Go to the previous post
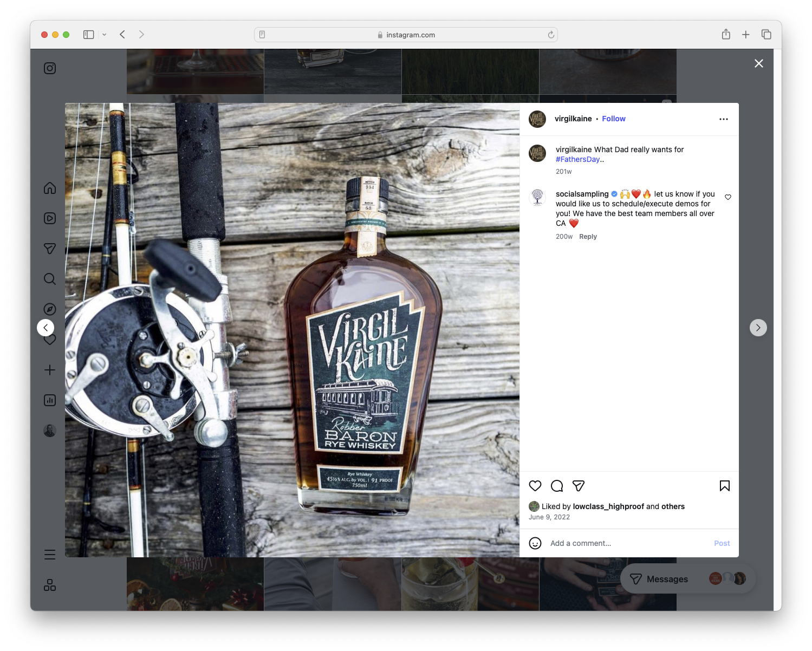This screenshot has width=812, height=651. (46, 328)
